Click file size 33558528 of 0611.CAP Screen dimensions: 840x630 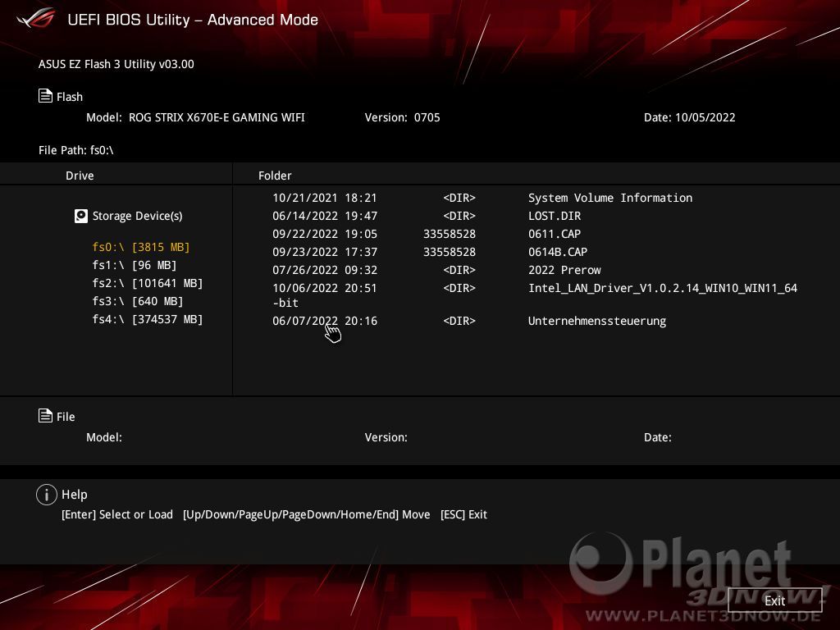coord(450,234)
